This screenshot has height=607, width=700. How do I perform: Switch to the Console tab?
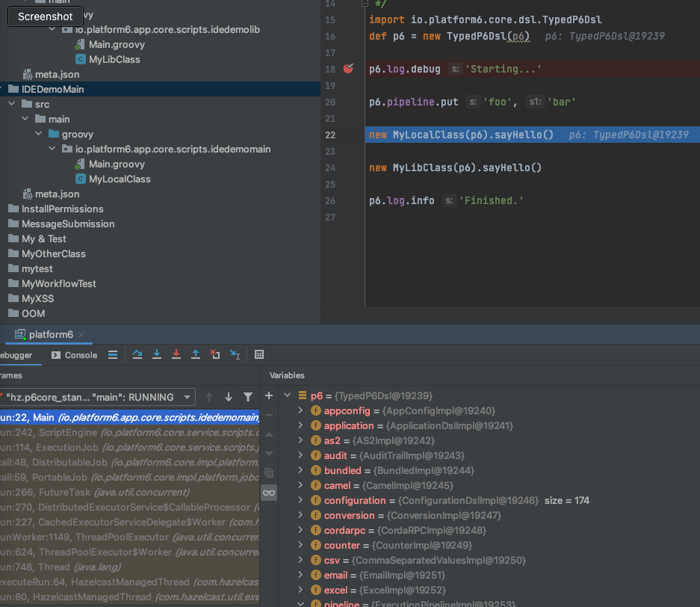pos(73,354)
